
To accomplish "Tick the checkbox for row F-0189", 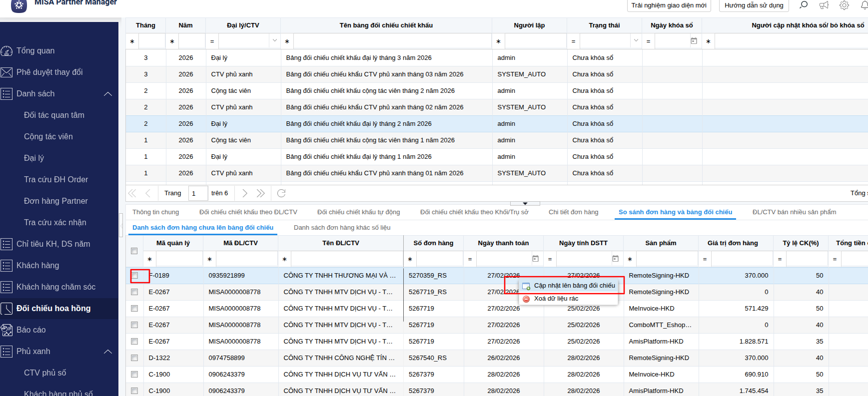I will point(135,275).
